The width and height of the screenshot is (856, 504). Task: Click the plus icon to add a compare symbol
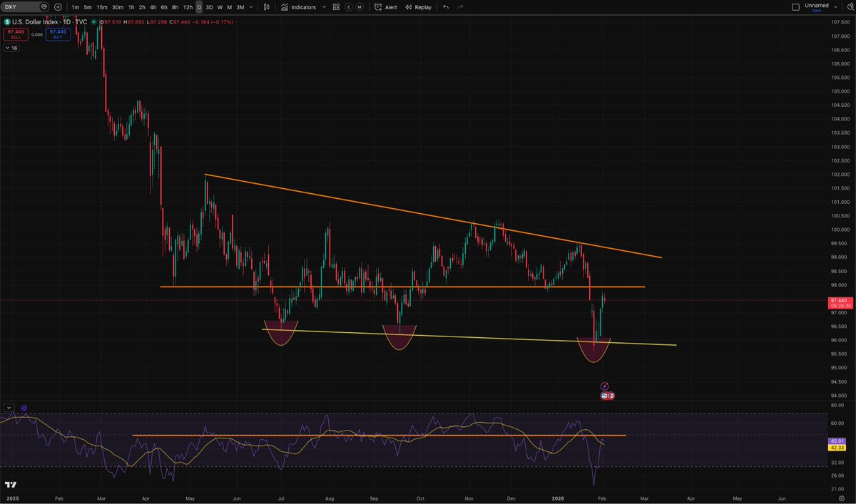[x=58, y=6]
